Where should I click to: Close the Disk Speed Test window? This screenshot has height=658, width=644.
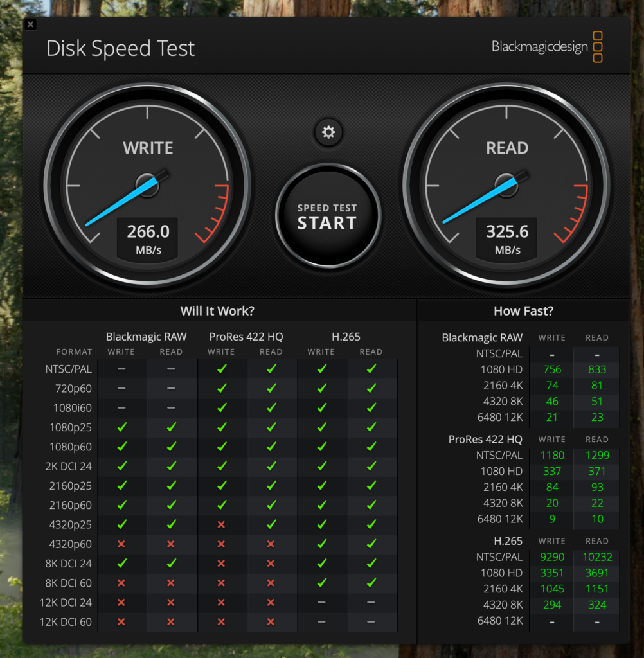[x=30, y=24]
